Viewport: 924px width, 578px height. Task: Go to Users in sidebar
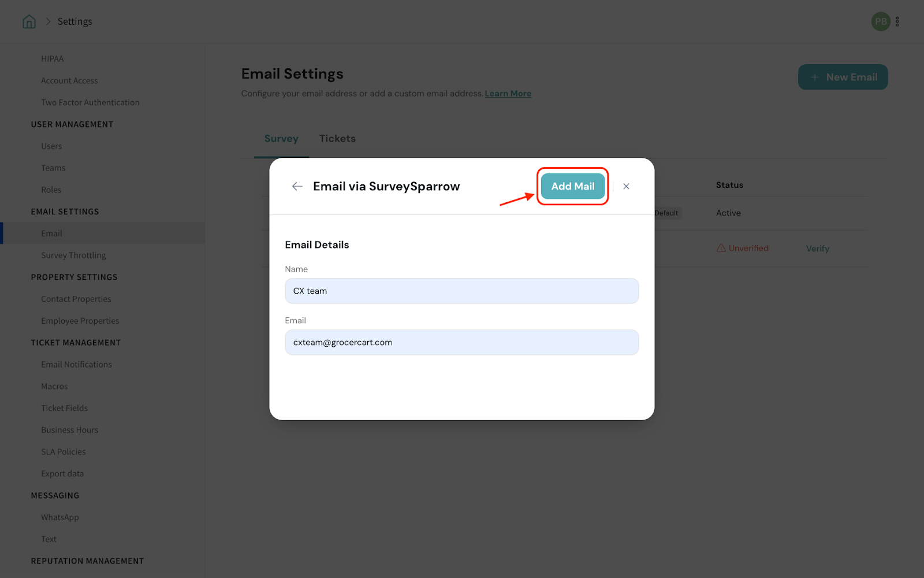51,146
